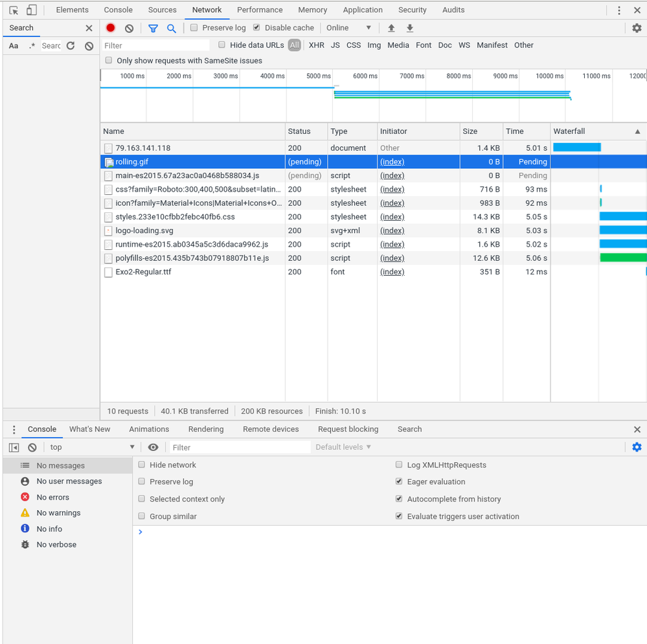Switch to the Performance tab

[260, 10]
